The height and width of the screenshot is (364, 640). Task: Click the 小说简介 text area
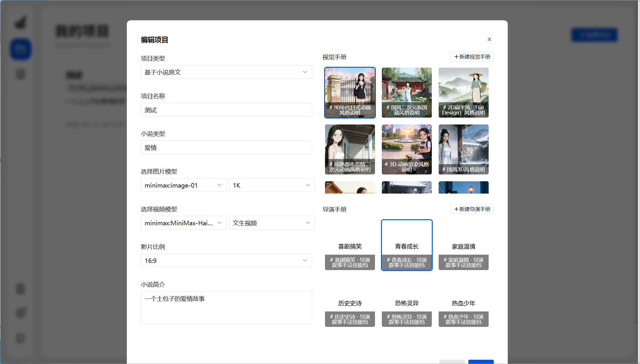[226, 308]
